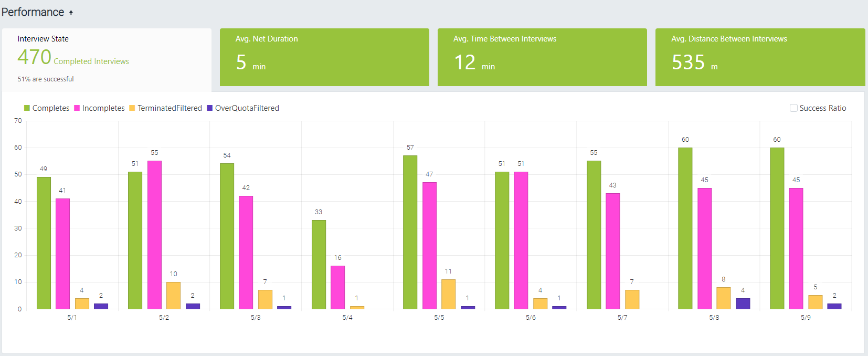Viewport: 868px width, 356px height.
Task: Switch to Avg. Net Duration tab
Action: (x=324, y=57)
